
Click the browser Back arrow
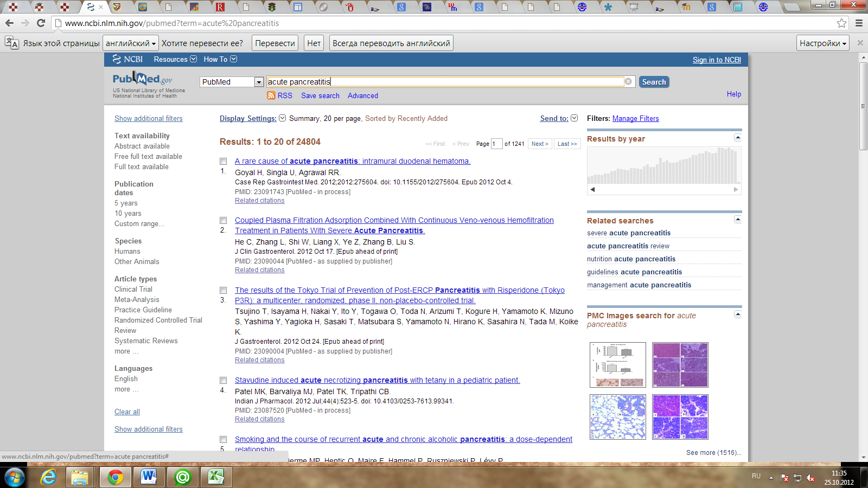(9, 23)
